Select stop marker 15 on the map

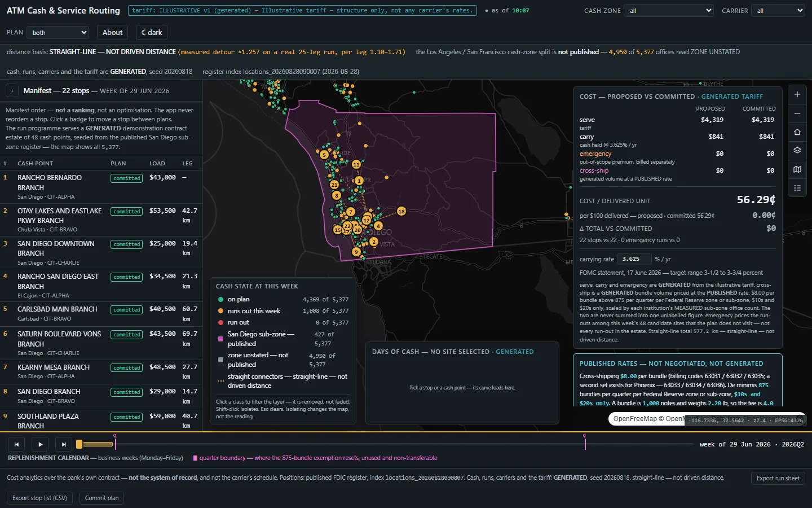(338, 230)
